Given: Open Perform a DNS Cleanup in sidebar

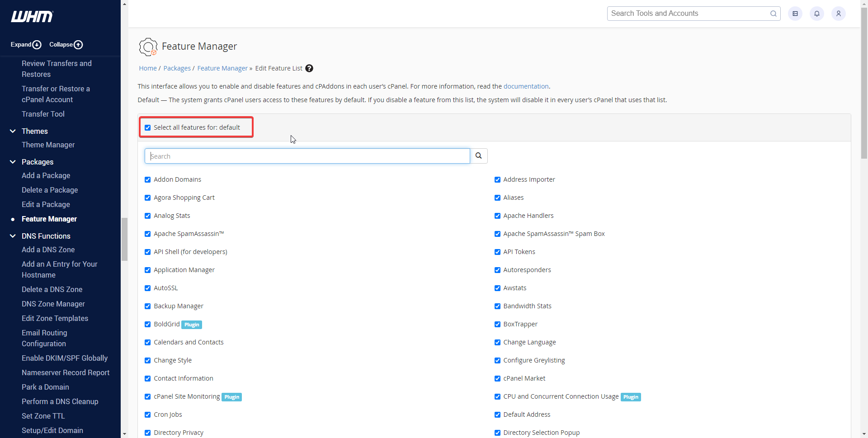Looking at the screenshot, I should click(x=60, y=401).
